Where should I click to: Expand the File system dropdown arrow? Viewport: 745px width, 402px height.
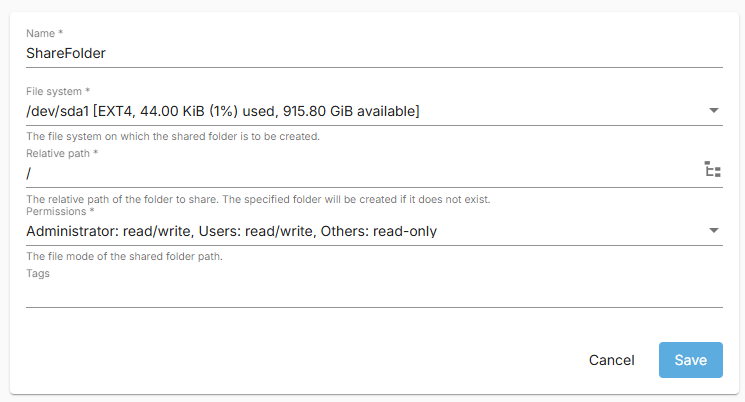713,110
